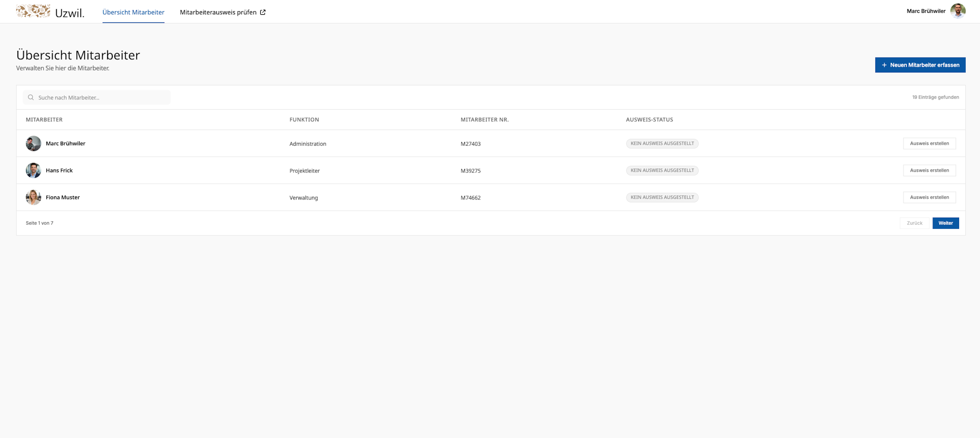Select name Hans Frick in table
The height and width of the screenshot is (438, 980).
coord(59,170)
